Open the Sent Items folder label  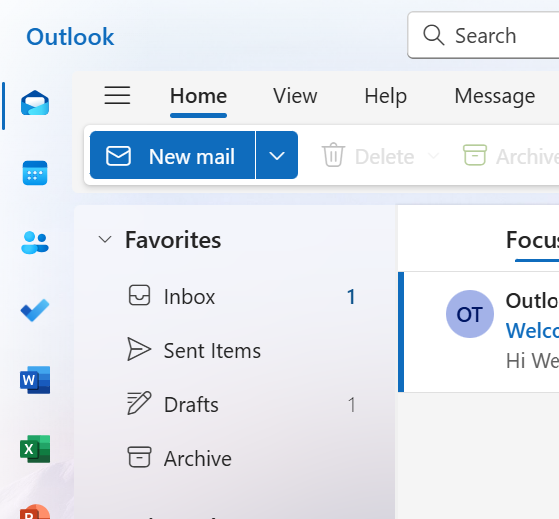click(212, 350)
